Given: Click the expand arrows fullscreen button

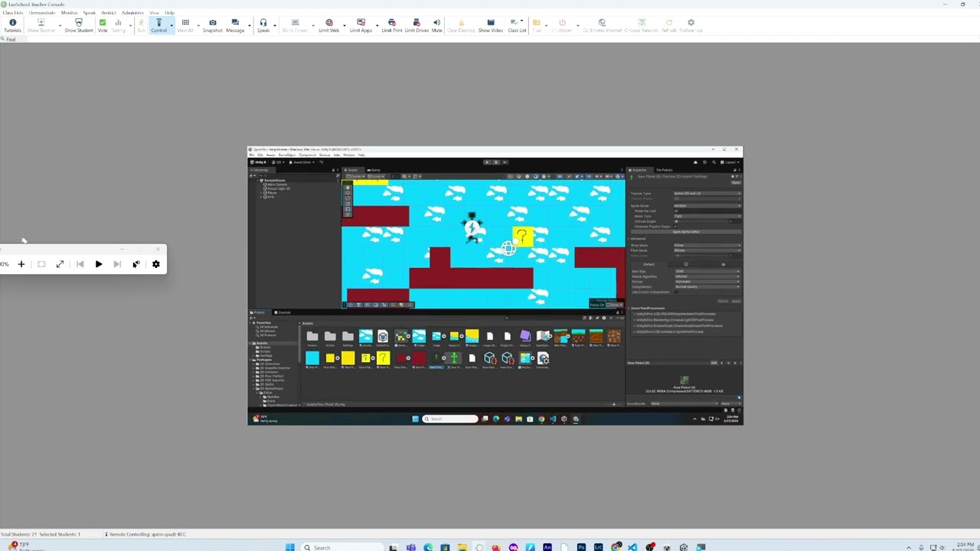Looking at the screenshot, I should [x=60, y=264].
